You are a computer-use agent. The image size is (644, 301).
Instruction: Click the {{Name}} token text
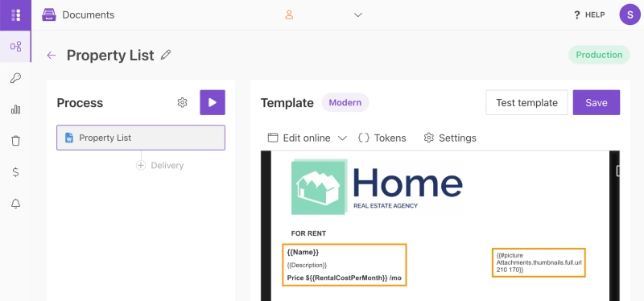tap(303, 252)
